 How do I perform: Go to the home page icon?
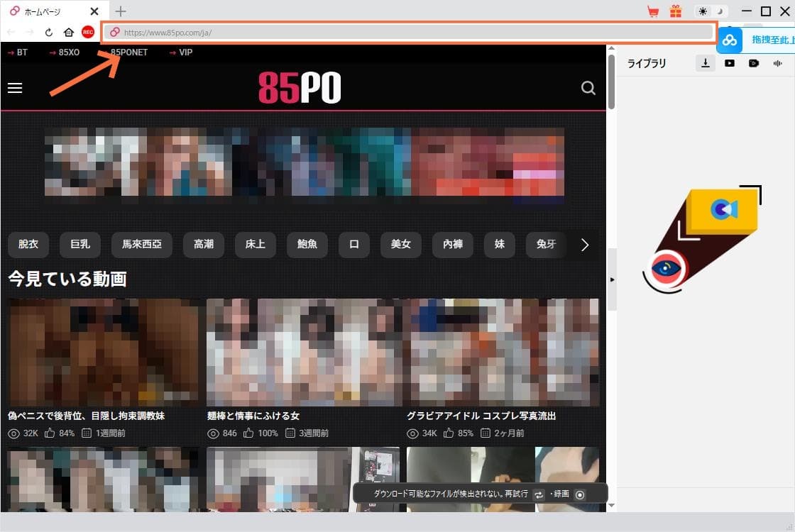point(68,33)
